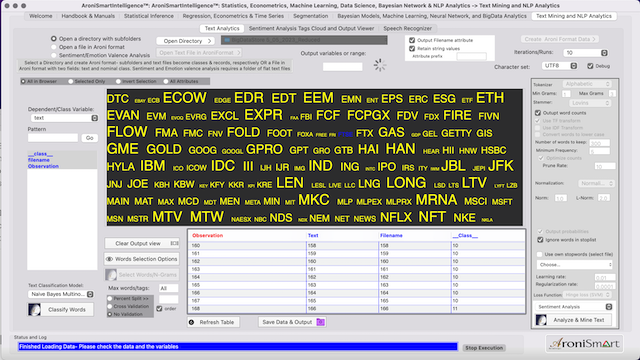Select Sentiment/Emotion Valence Analysis radio option
Viewport: 640px width, 360px height.
click(x=53, y=55)
